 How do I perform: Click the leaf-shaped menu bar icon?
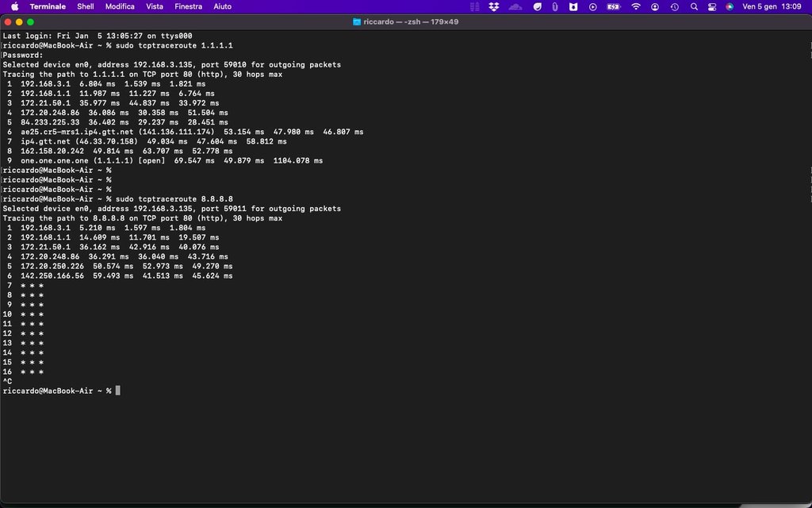[x=537, y=6]
